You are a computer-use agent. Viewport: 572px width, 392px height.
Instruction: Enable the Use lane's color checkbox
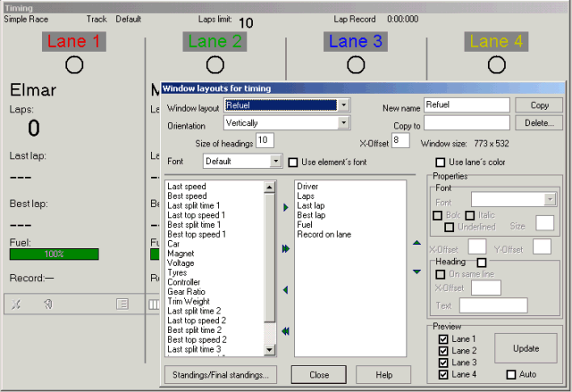pyautogui.click(x=441, y=163)
